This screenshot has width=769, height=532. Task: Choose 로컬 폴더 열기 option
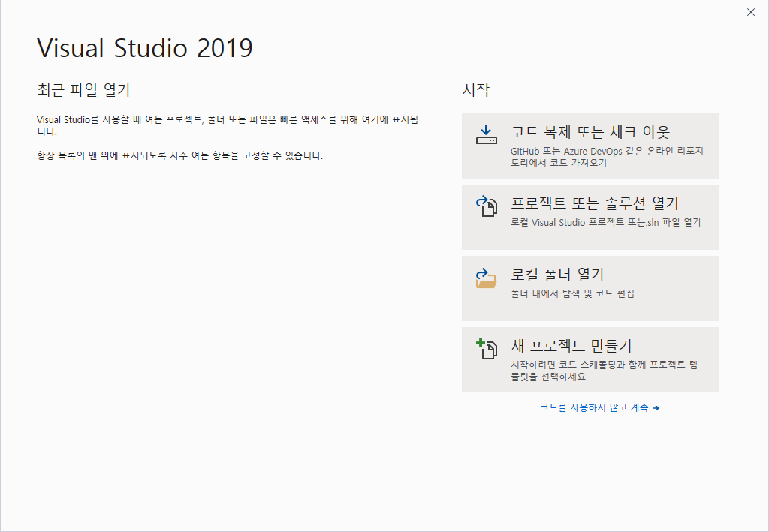tap(590, 289)
